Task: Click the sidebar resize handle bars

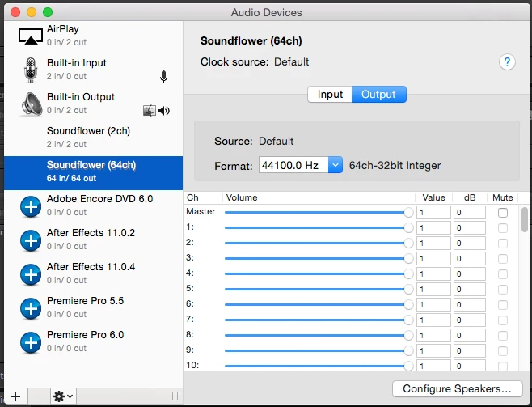Action: (x=175, y=396)
